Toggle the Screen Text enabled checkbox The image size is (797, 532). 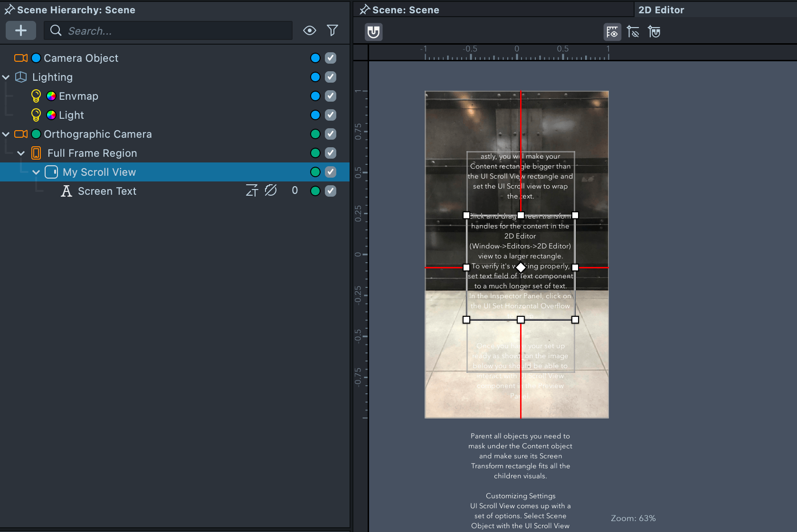pyautogui.click(x=331, y=191)
